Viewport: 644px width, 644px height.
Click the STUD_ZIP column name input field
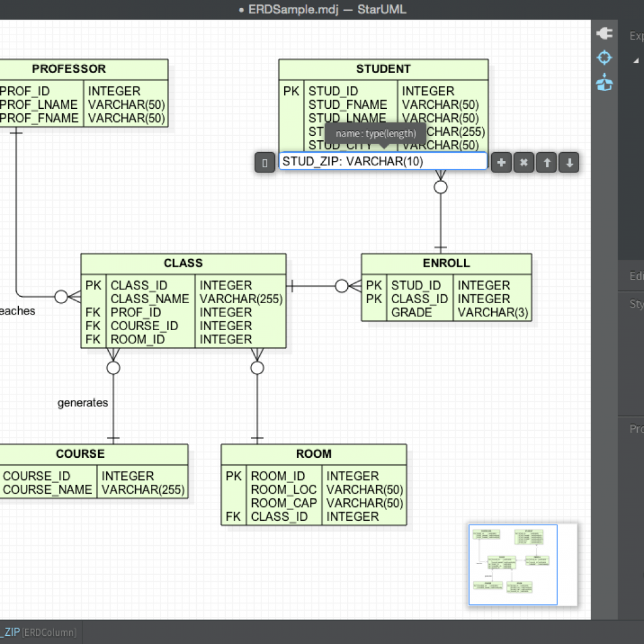[384, 160]
